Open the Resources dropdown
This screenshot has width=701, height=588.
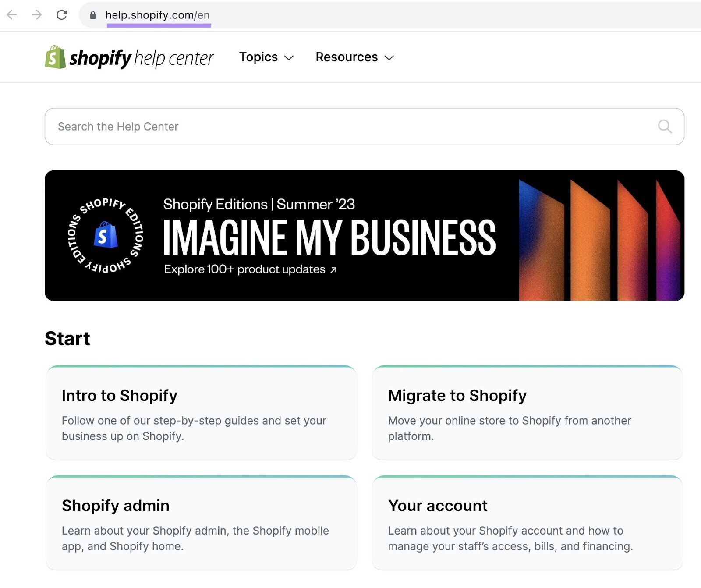pos(354,57)
